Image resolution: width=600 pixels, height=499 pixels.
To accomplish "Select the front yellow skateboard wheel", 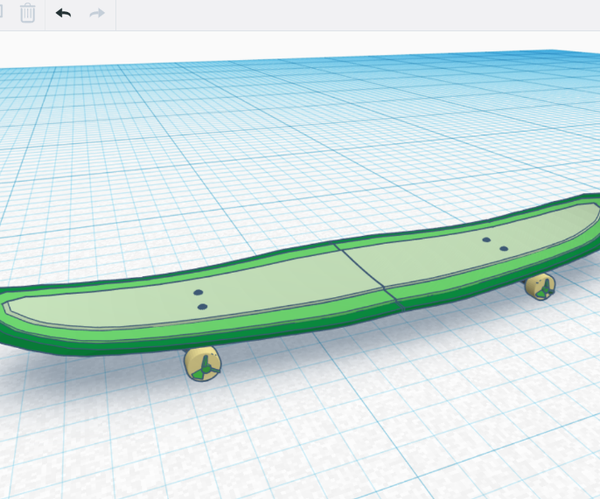I will tap(202, 364).
